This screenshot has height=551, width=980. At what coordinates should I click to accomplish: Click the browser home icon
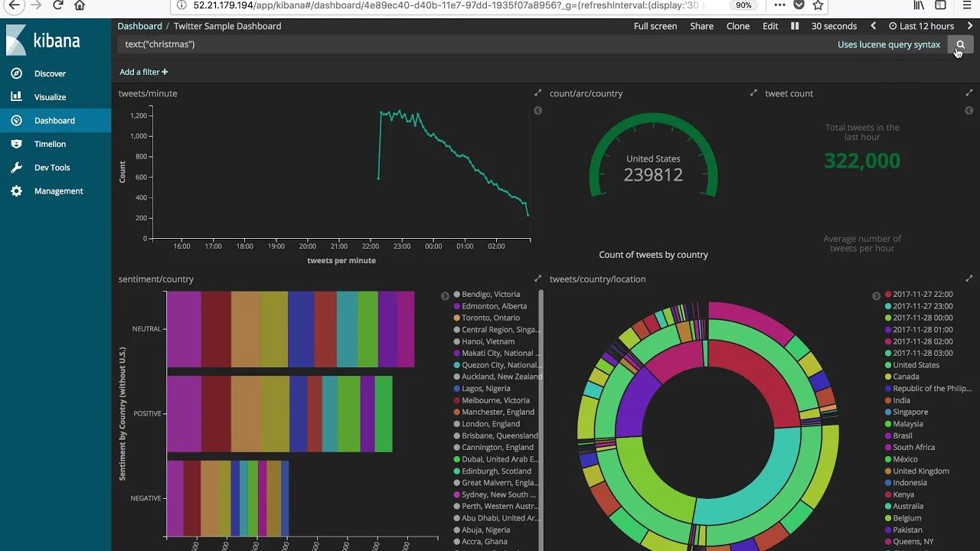(x=80, y=5)
